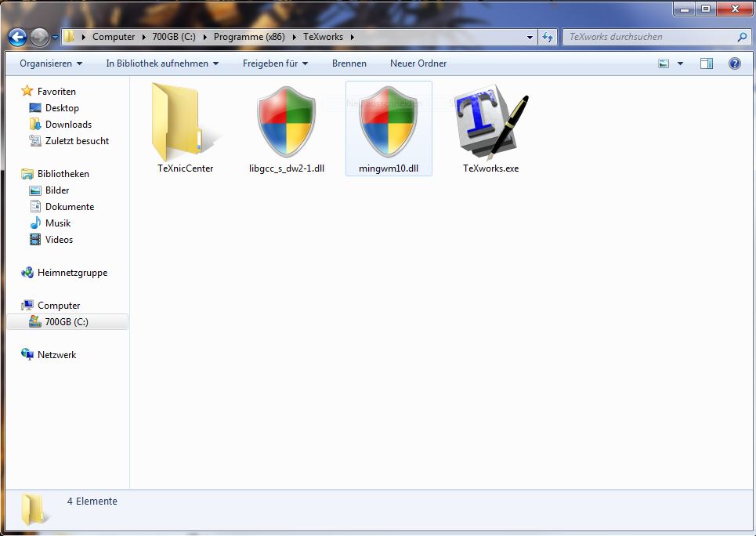Select the 700GB (C:) drive in sidebar

click(67, 321)
